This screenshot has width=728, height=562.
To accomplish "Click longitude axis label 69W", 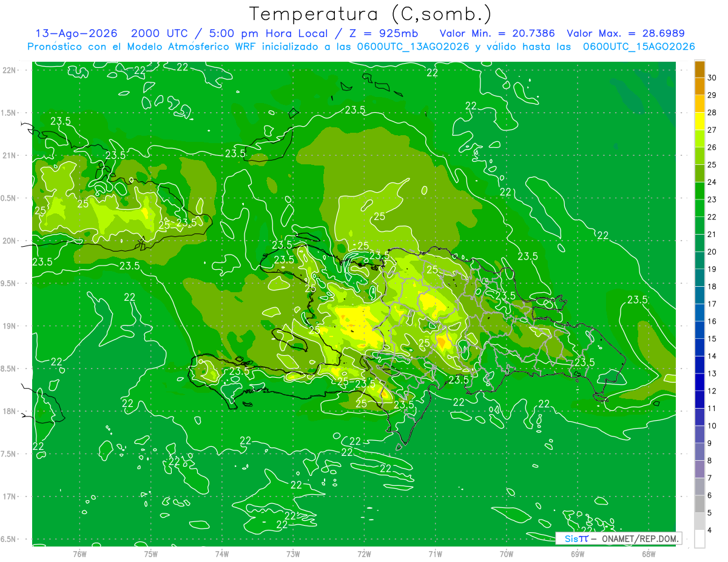I will (577, 554).
